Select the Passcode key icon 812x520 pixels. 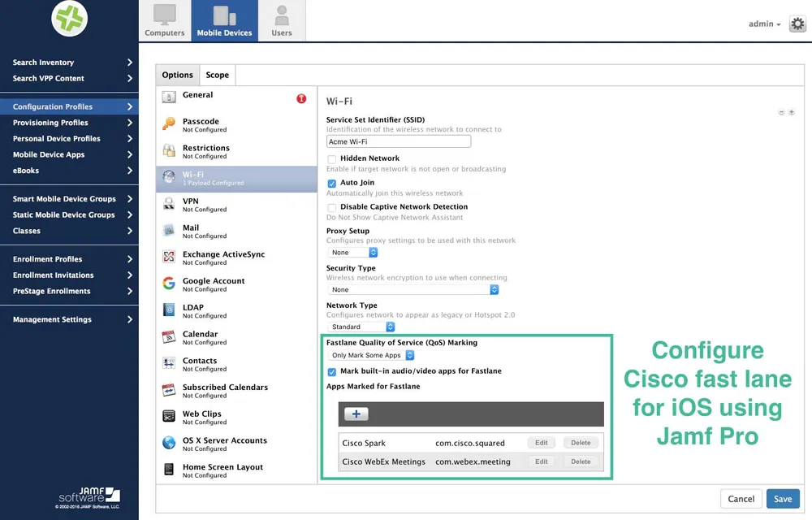point(169,123)
